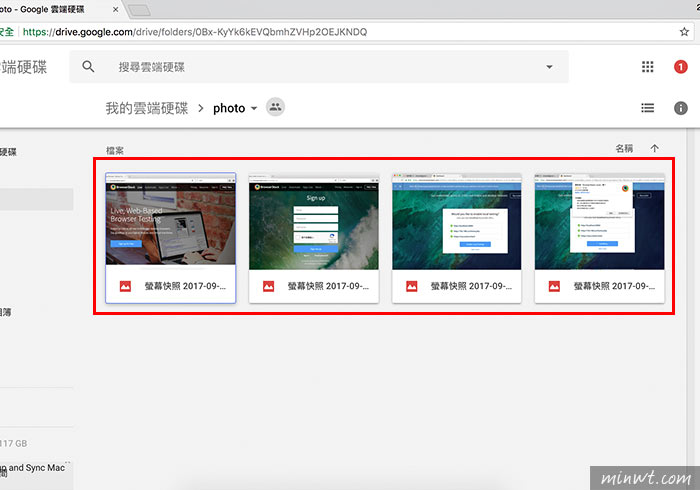Image resolution: width=700 pixels, height=490 pixels.
Task: Click the 17 GB storage text
Action: 13,444
